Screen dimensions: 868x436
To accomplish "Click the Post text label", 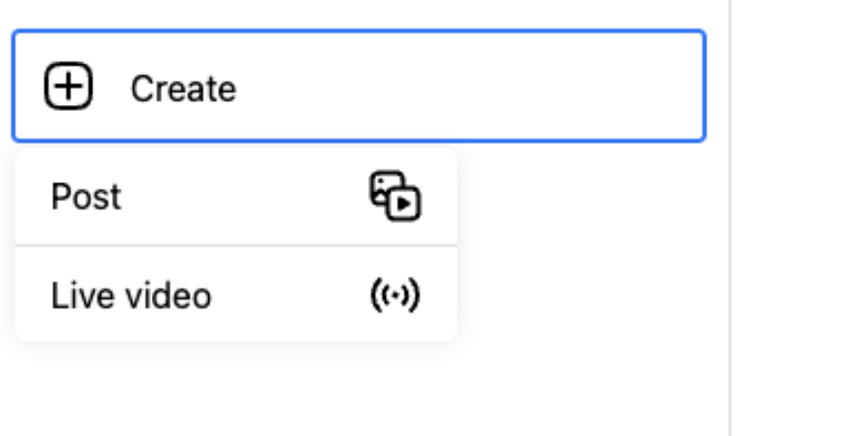I will pyautogui.click(x=86, y=196).
